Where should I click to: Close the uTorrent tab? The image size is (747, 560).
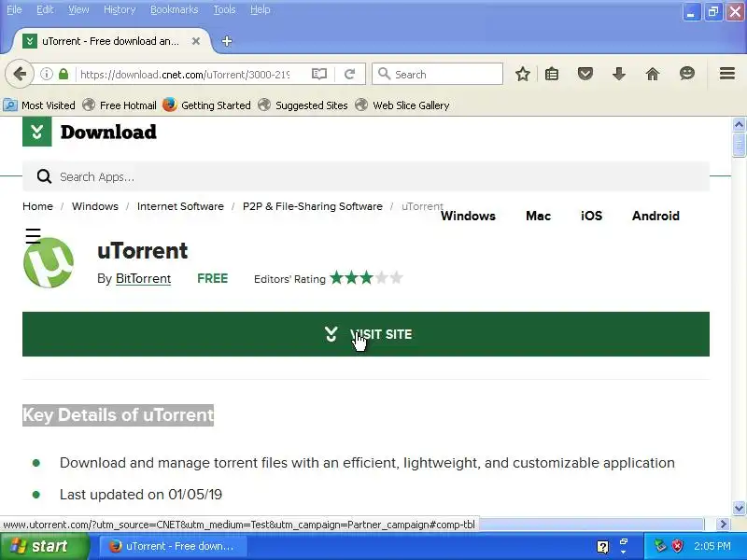[x=196, y=41]
